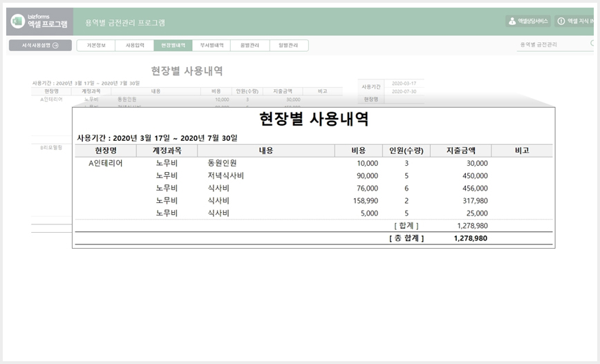Open the 부서별내역 tab
600x364 pixels.
pyautogui.click(x=212, y=45)
